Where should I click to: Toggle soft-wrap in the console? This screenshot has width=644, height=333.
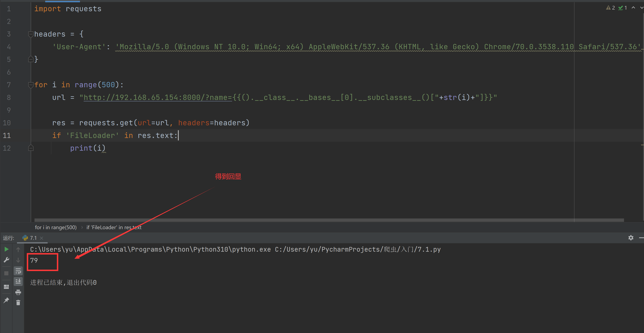pyautogui.click(x=18, y=270)
